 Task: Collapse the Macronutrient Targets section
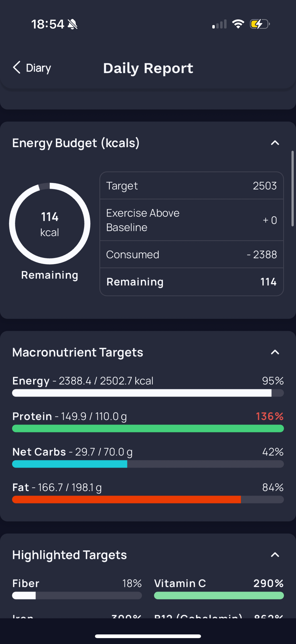(x=275, y=352)
